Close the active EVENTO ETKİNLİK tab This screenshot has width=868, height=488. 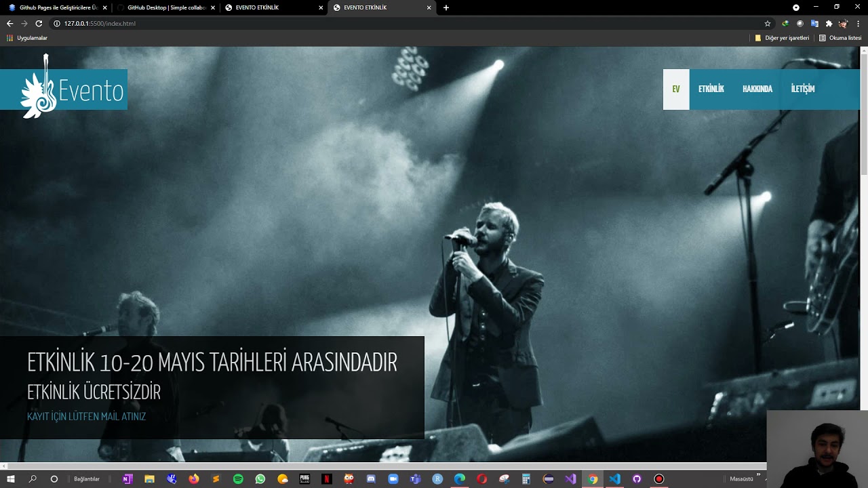(x=429, y=7)
